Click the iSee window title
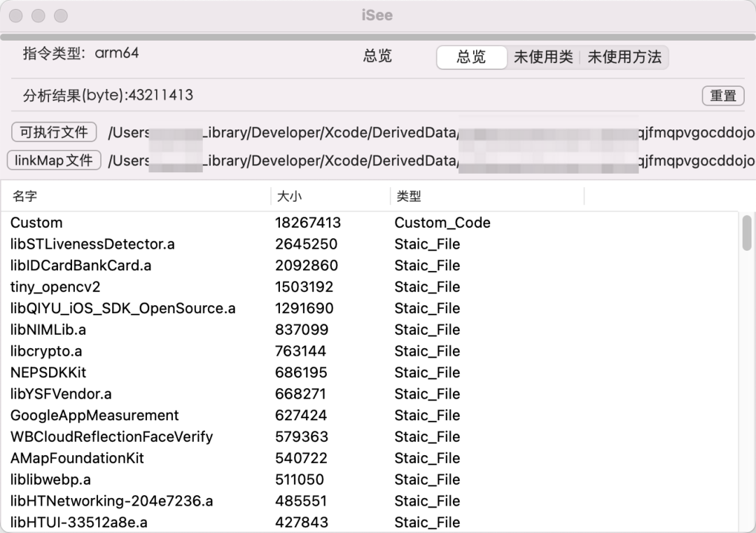The width and height of the screenshot is (756, 533). coord(377,15)
